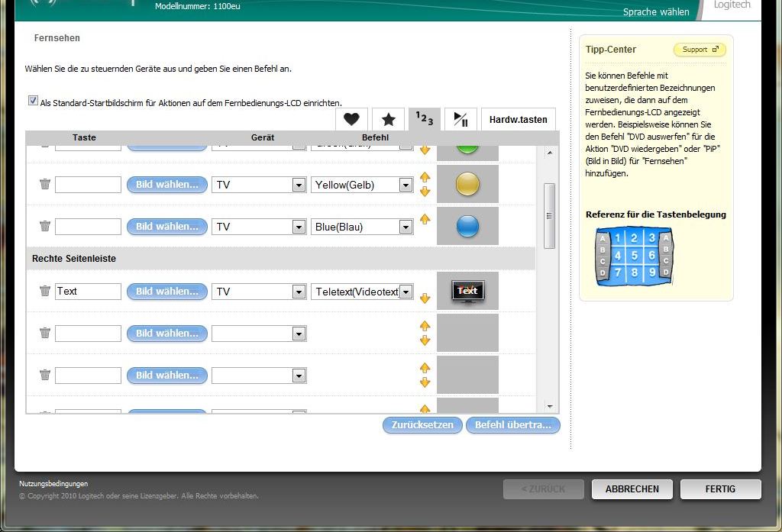The image size is (782, 532).
Task: Move Teletext command down with arrow
Action: [425, 298]
